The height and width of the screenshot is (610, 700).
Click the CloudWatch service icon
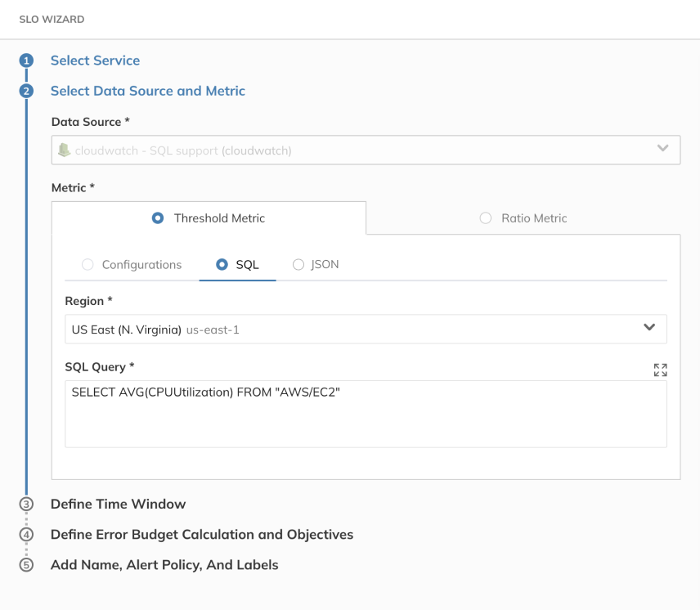(65, 150)
